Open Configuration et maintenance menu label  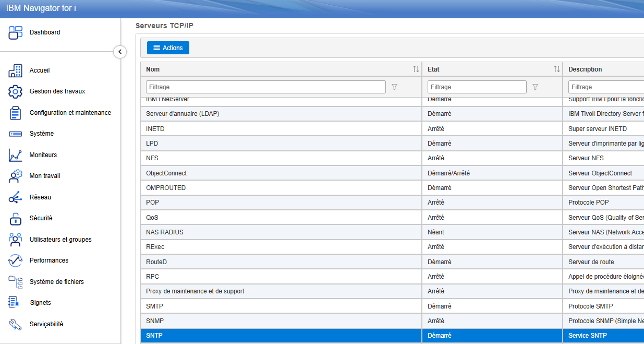tap(70, 113)
